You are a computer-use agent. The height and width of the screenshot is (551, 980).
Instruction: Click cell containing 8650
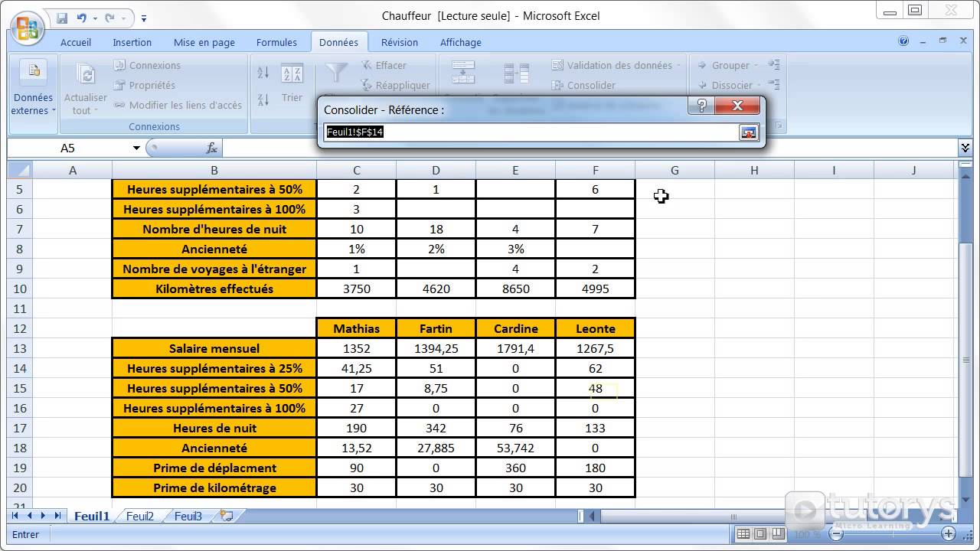click(515, 289)
